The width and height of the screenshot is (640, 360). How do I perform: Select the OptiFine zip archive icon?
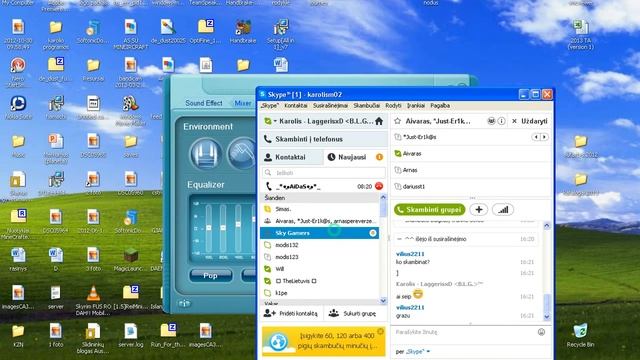coord(206,32)
